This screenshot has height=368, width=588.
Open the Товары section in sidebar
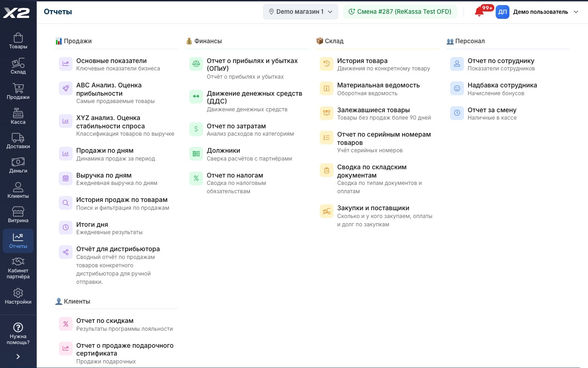coord(18,41)
